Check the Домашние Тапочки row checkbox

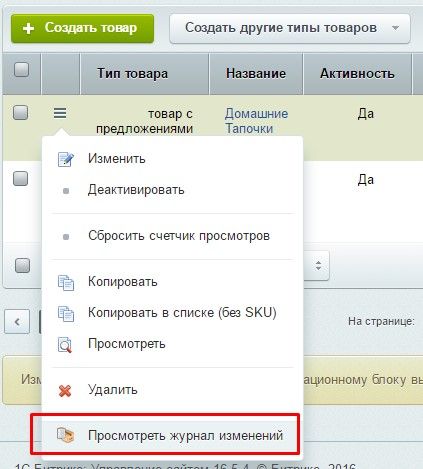20,112
